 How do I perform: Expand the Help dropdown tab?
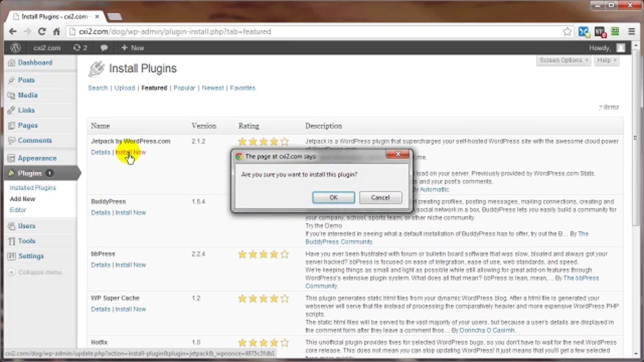606,60
